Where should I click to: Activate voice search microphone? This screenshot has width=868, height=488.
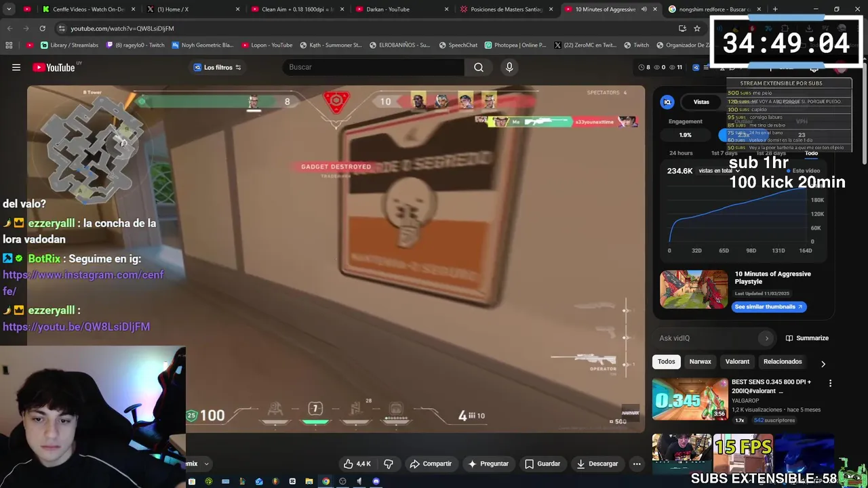tap(509, 67)
